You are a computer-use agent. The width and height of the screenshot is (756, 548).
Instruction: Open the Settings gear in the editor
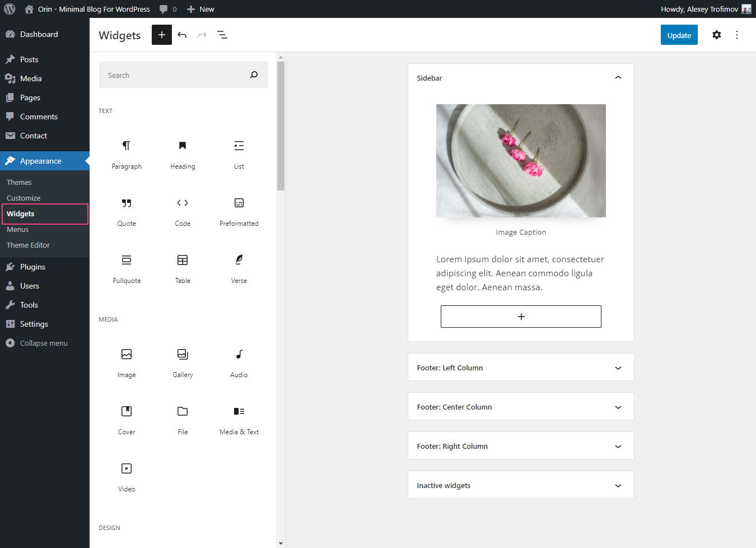[717, 35]
